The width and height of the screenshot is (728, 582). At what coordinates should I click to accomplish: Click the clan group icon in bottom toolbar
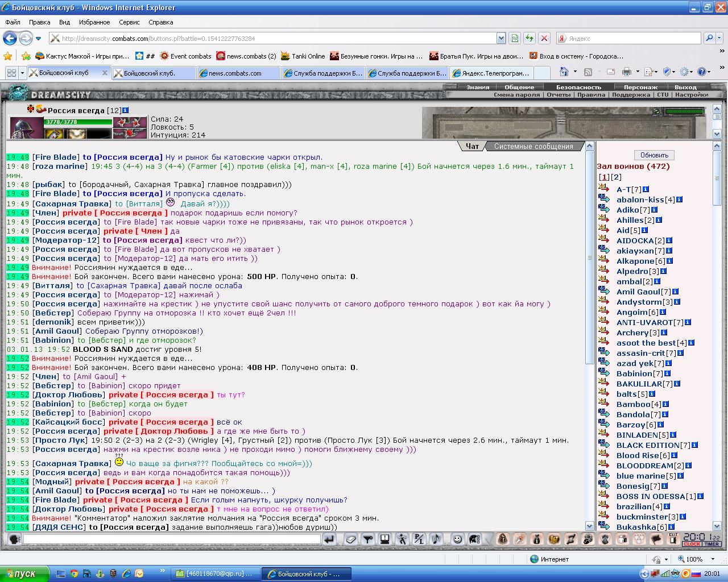click(638, 539)
